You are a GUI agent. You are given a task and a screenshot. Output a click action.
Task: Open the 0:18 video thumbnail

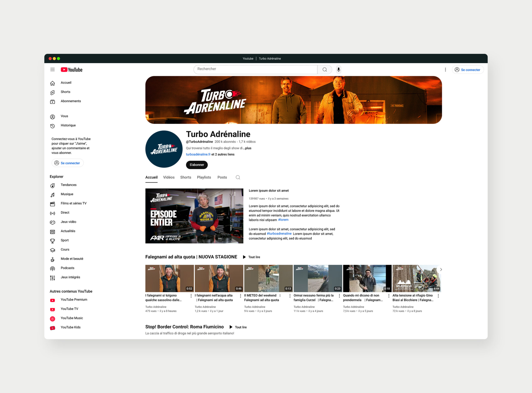(367, 279)
